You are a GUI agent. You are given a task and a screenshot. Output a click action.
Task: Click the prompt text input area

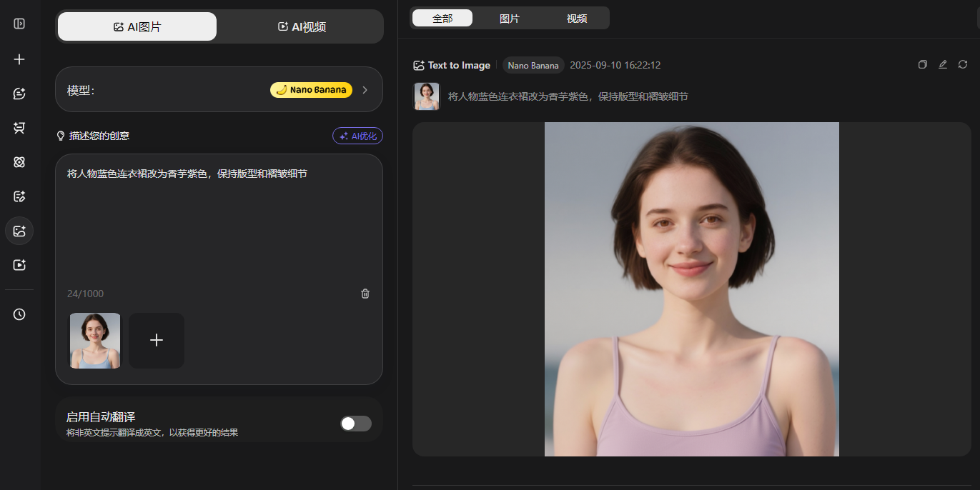coord(219,225)
